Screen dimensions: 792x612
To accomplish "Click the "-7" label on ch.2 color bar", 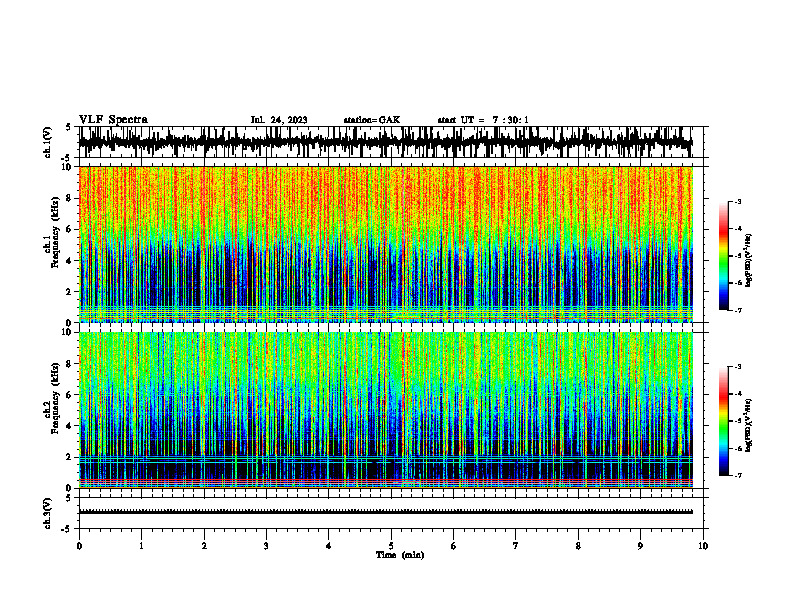I will point(737,475).
